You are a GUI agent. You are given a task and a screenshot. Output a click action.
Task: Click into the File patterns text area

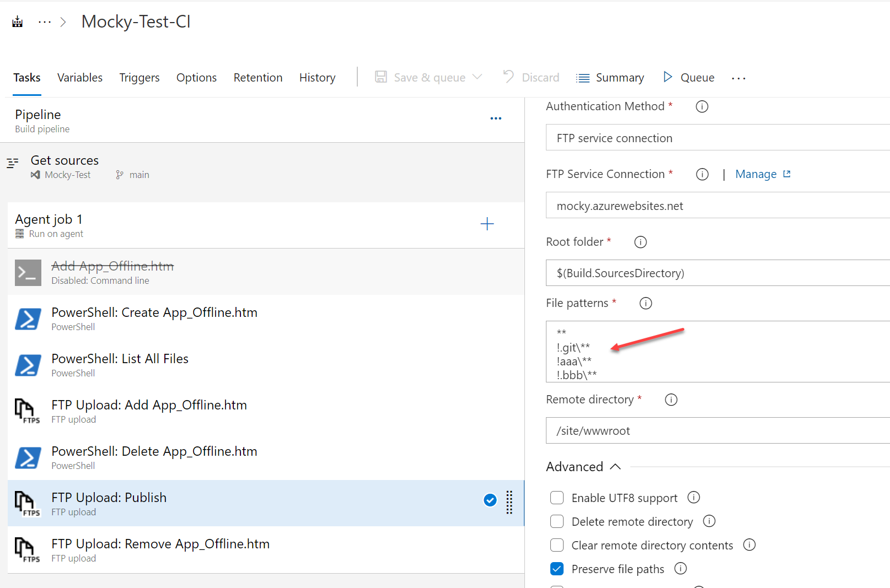click(718, 352)
